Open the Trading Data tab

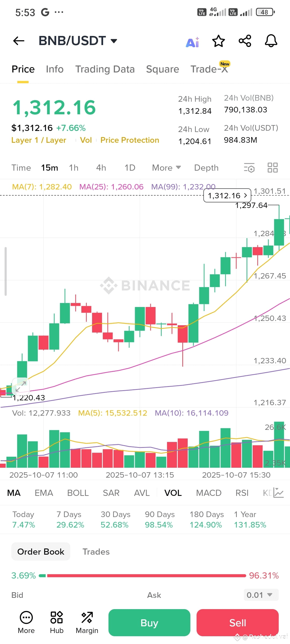point(105,69)
